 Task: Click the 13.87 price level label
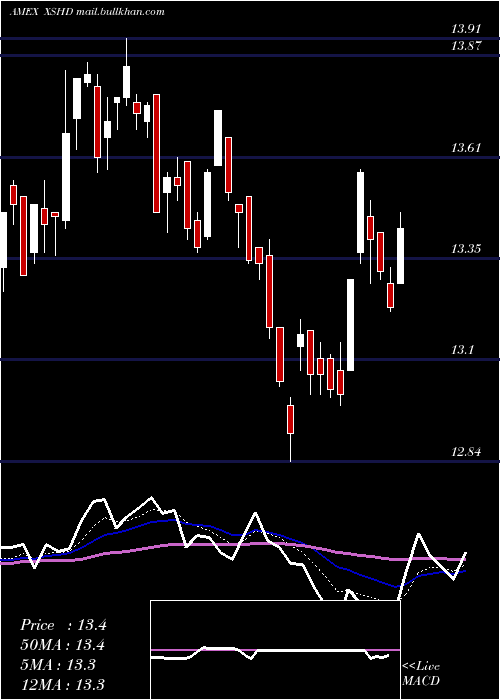pyautogui.click(x=466, y=45)
